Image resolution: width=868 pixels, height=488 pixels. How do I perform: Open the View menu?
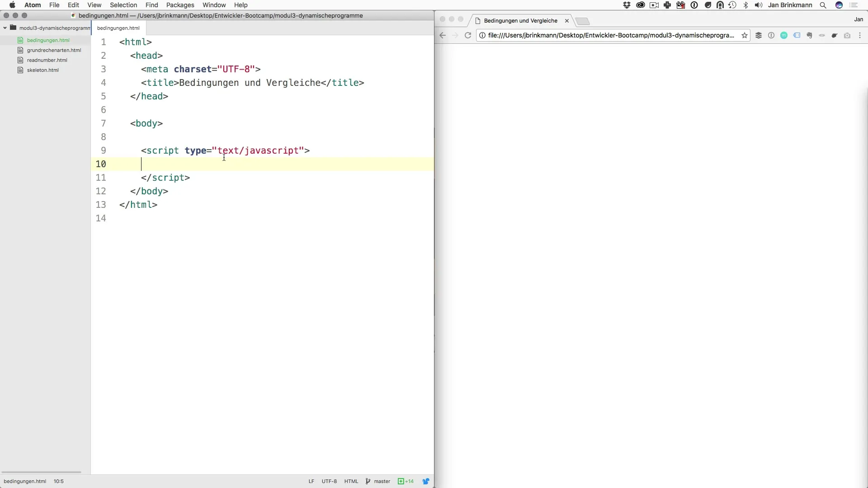point(94,5)
